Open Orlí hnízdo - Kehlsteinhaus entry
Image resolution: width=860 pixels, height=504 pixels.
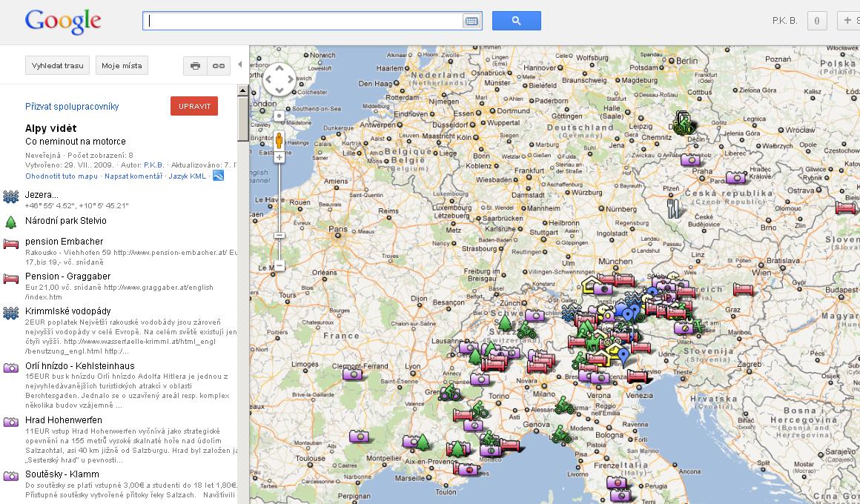(x=79, y=366)
